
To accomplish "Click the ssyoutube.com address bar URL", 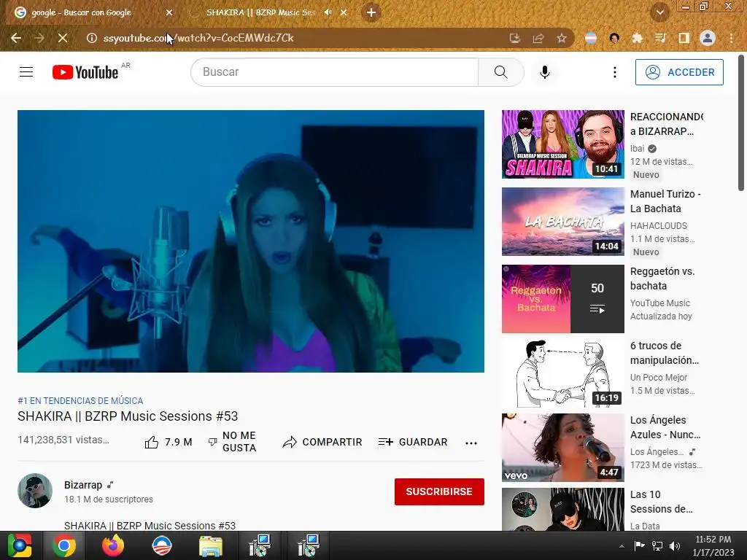I will click(198, 38).
